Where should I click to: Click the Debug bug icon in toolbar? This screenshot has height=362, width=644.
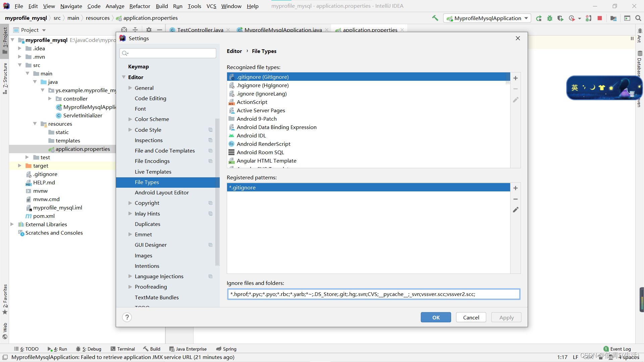click(549, 18)
